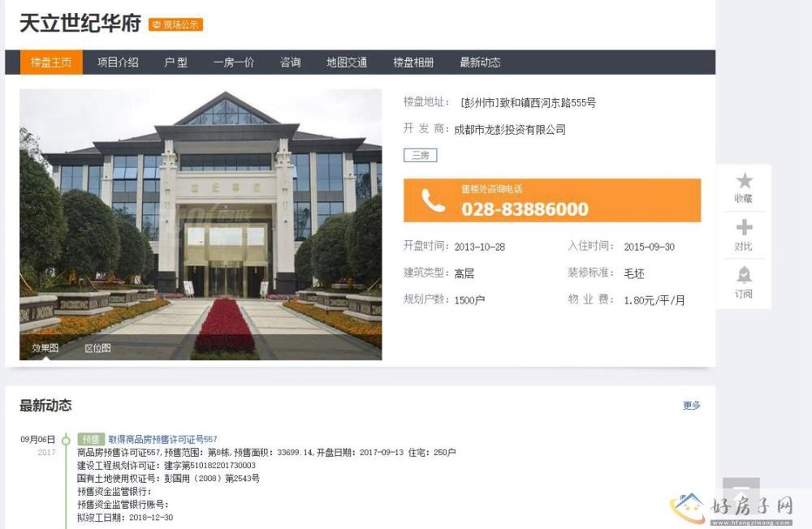Click the building photo thumbnail
812x529 pixels.
(x=201, y=225)
